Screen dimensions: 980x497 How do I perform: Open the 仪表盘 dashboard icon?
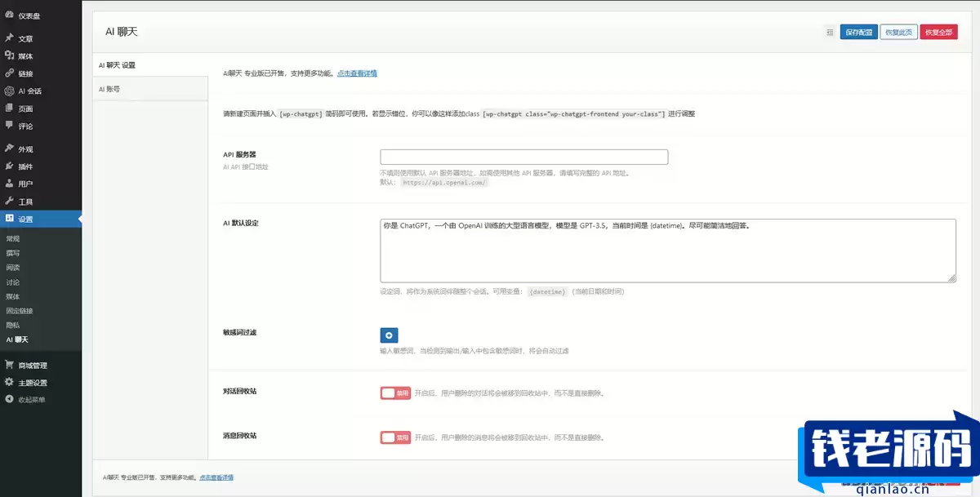click(9, 16)
